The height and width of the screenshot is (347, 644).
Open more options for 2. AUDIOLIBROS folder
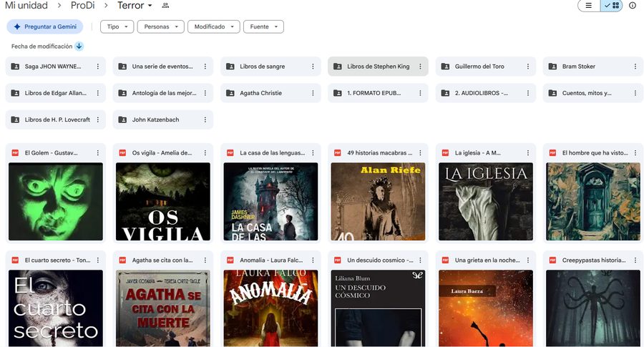pyautogui.click(x=528, y=93)
